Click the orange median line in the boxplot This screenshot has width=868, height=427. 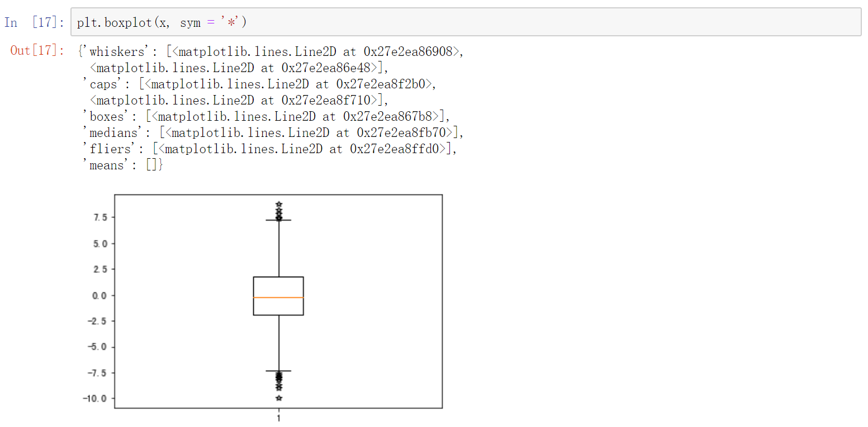pos(278,297)
